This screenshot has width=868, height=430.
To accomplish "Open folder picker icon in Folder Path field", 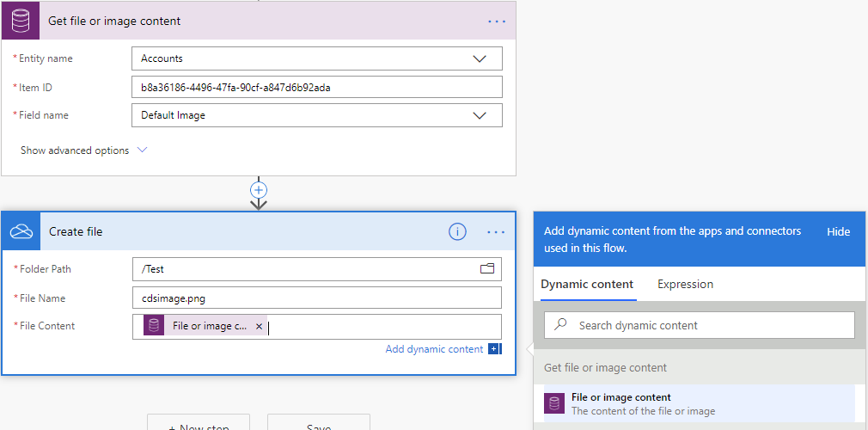I will (487, 269).
